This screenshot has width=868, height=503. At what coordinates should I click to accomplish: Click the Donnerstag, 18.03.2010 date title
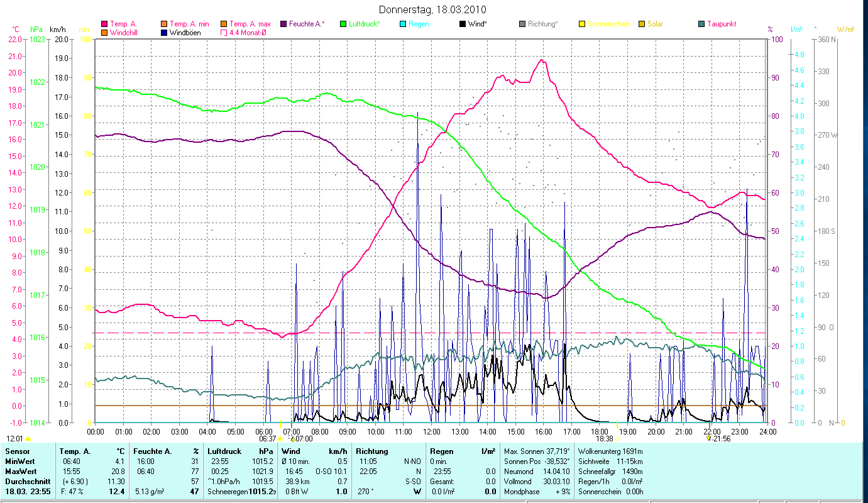click(x=433, y=10)
